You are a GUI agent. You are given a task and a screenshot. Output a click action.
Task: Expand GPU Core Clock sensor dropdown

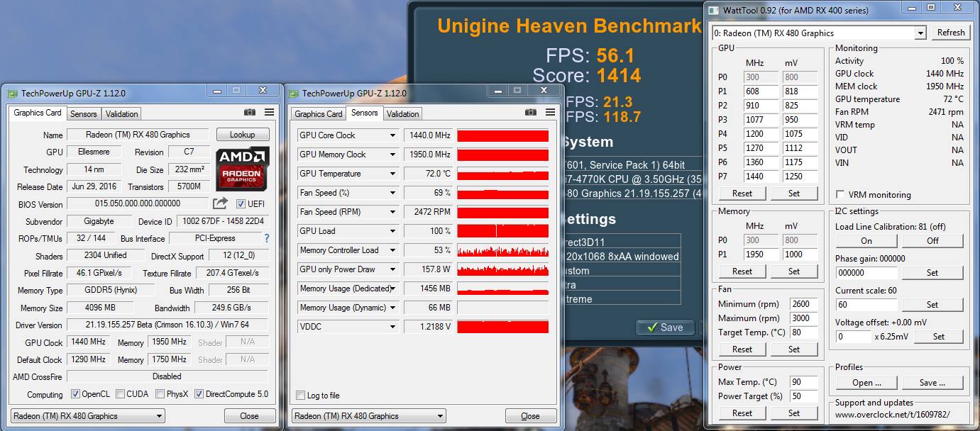[392, 135]
